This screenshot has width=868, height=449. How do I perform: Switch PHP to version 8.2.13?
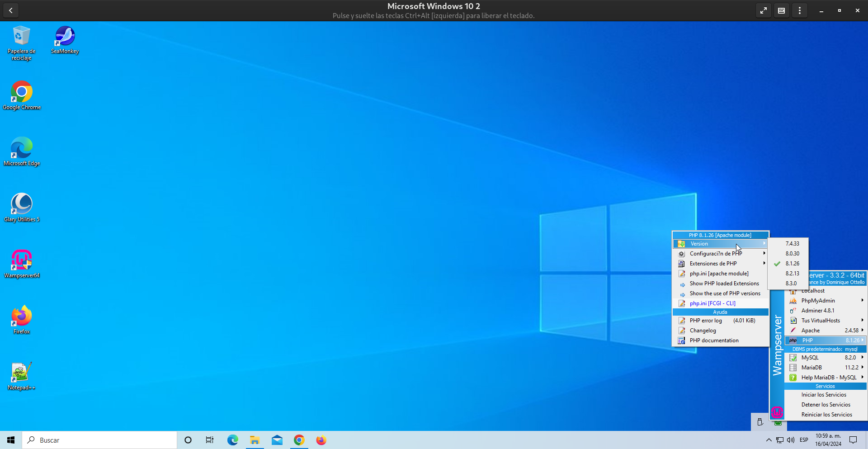coord(792,274)
